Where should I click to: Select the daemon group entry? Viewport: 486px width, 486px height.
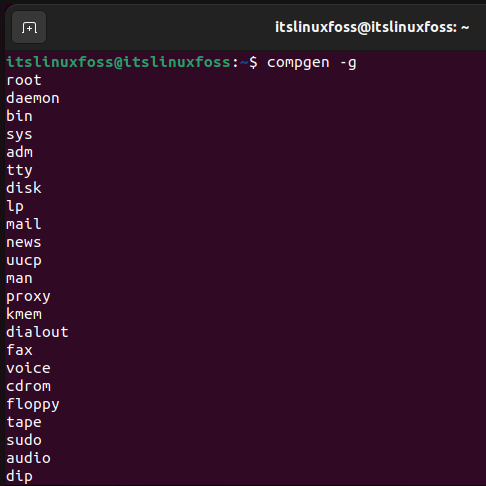coord(33,98)
